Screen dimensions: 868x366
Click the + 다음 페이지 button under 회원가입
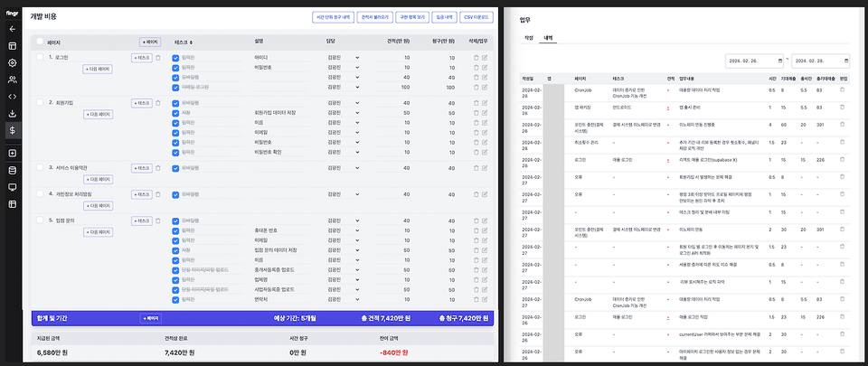coord(98,115)
